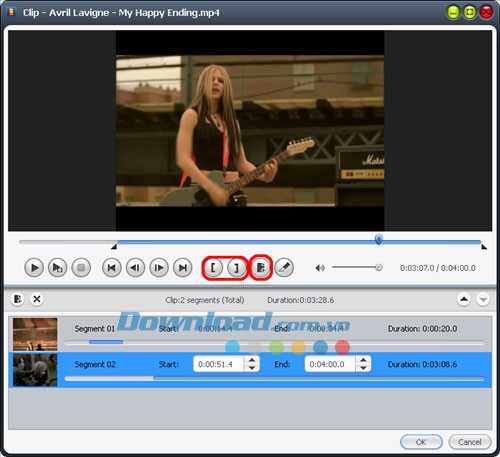The height and width of the screenshot is (457, 500).
Task: Move the segment up in the list
Action: click(x=464, y=299)
